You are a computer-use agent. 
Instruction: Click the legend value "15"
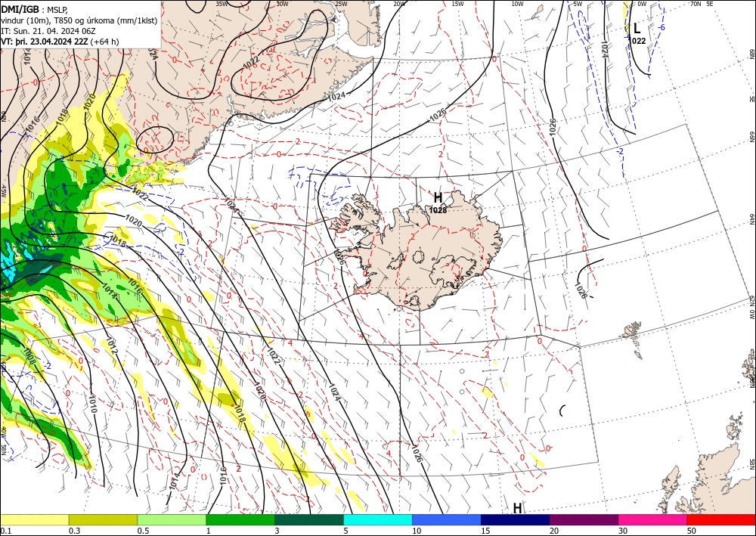[x=485, y=531]
